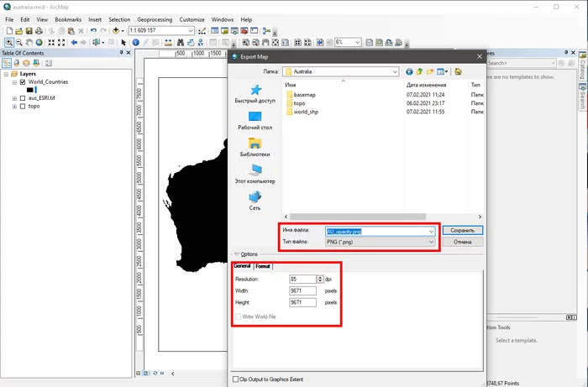Enable the aus_ESRI.tif layer checkbox
The height and width of the screenshot is (387, 588).
pyautogui.click(x=23, y=97)
